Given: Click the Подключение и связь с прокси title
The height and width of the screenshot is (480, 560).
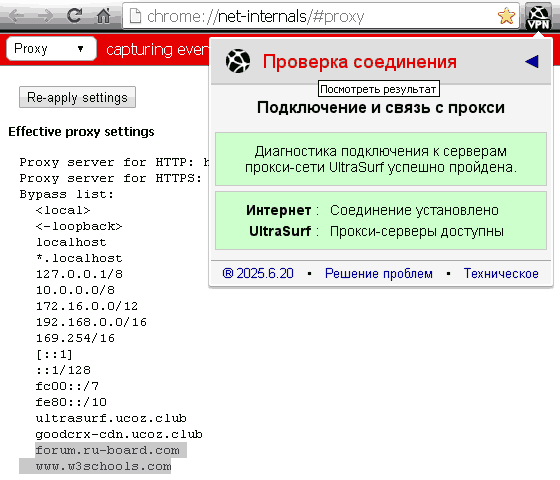Looking at the screenshot, I should (381, 108).
